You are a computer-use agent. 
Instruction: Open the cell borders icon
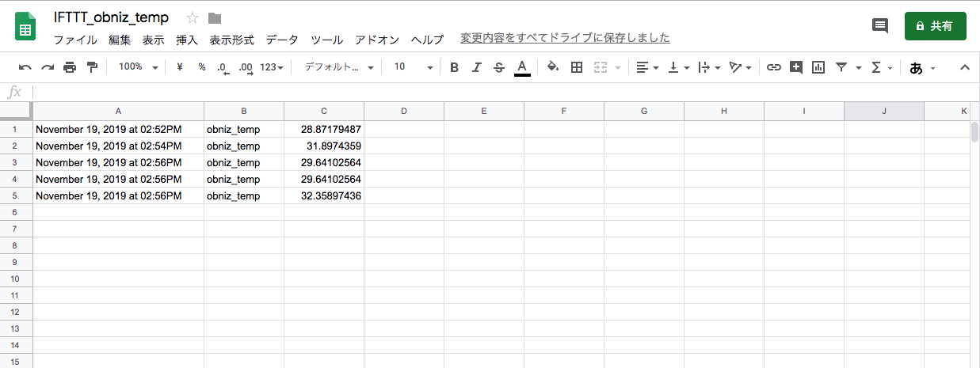[577, 67]
